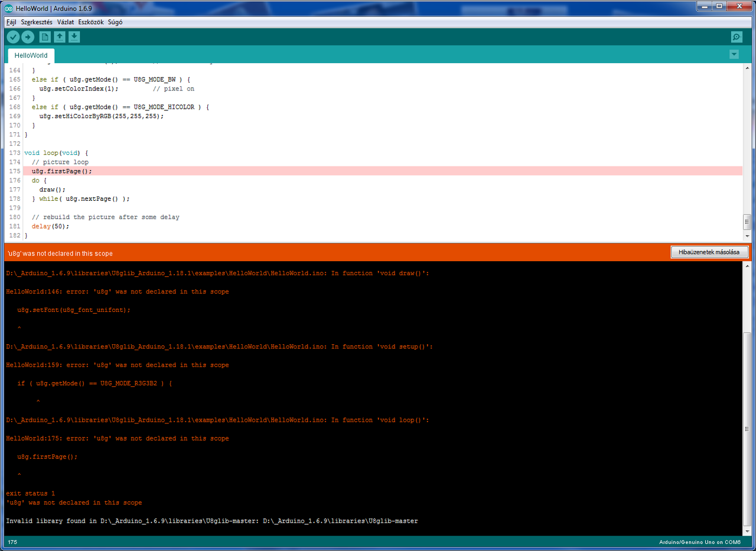Screen dimensions: 756x551
Task: Click the Upload (right arrow) toolbar icon
Action: (28, 37)
